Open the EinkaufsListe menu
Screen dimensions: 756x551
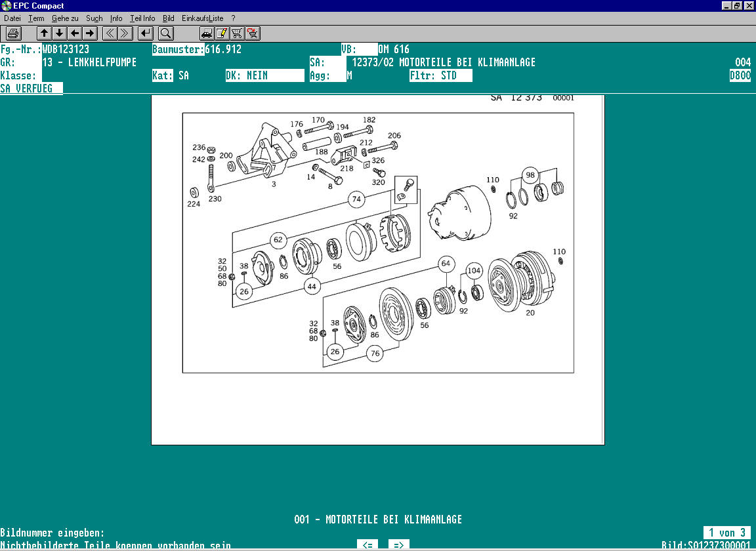tap(203, 18)
